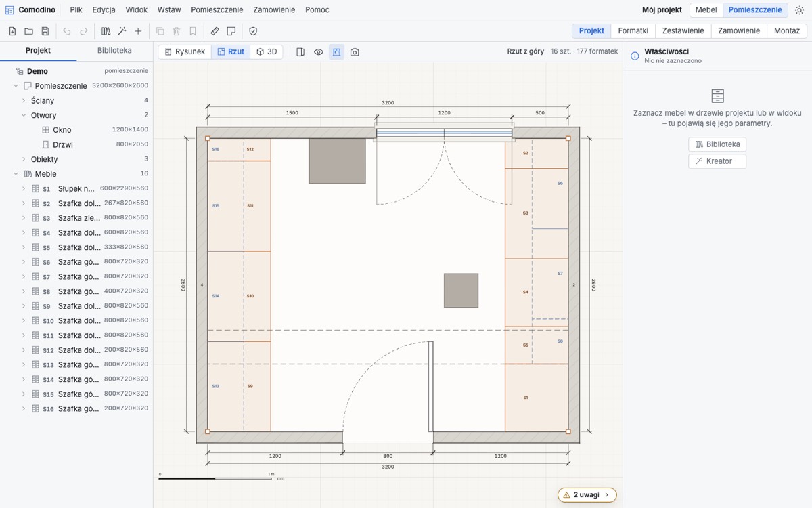Take a snapshot with the camera icon

click(355, 51)
